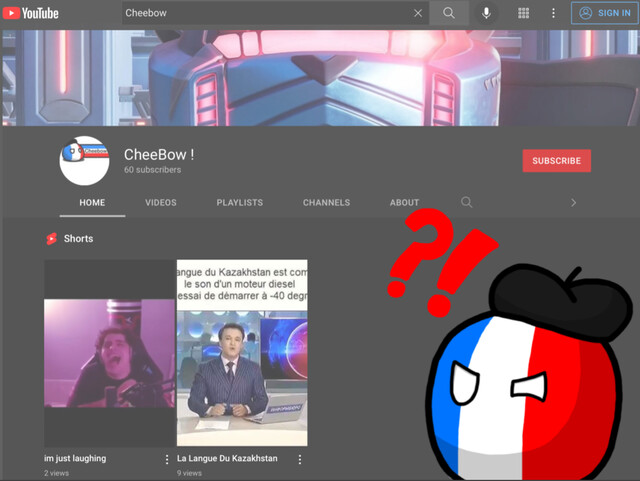Start voice search with the microphone
The height and width of the screenshot is (481, 640).
point(486,13)
